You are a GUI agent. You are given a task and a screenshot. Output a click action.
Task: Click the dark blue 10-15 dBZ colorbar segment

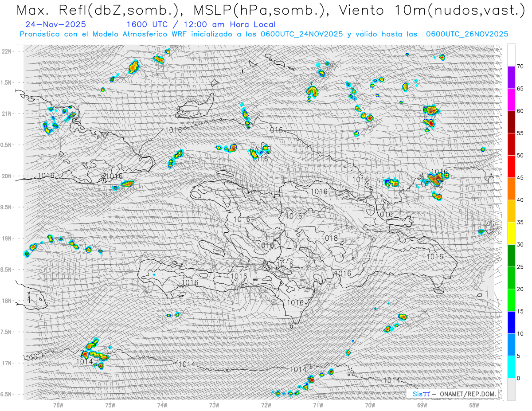pyautogui.click(x=511, y=322)
